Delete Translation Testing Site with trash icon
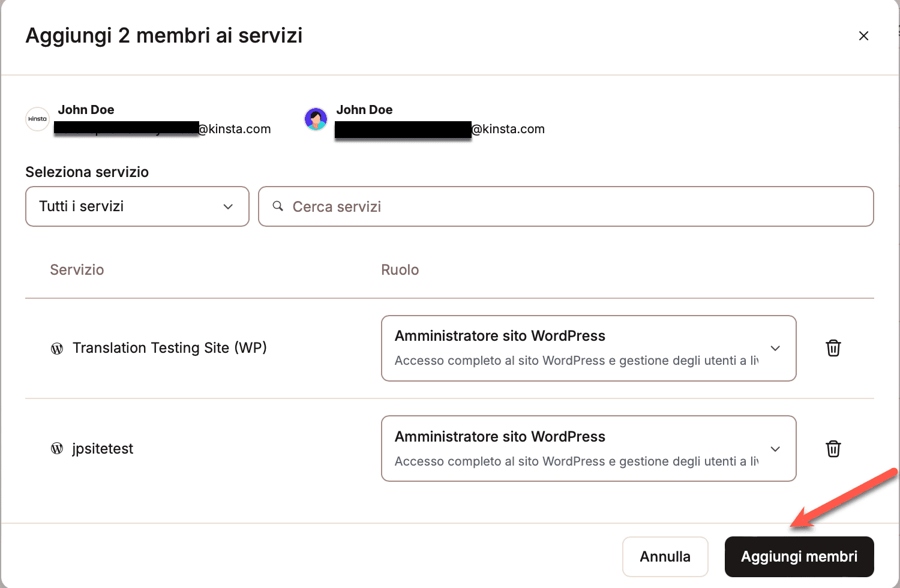 coord(833,348)
